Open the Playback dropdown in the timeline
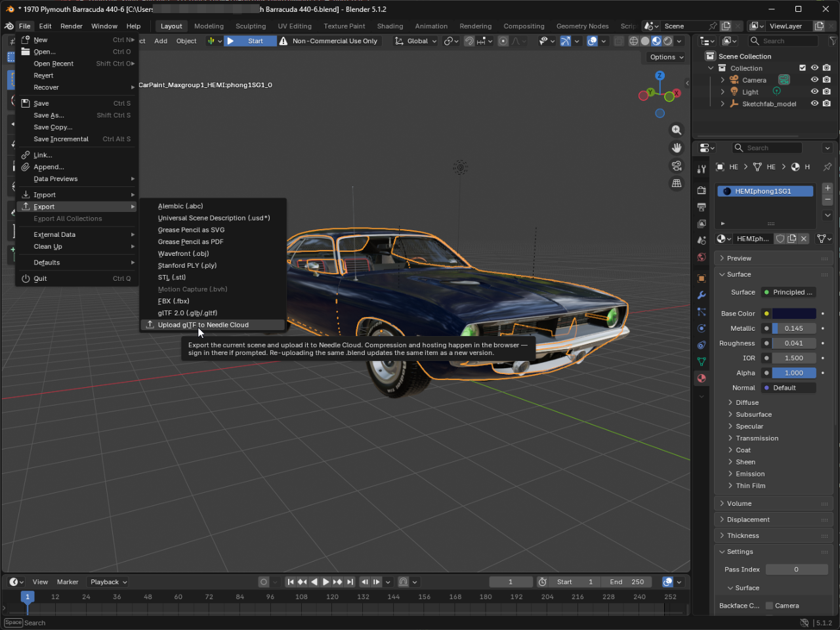The image size is (840, 630). point(108,582)
